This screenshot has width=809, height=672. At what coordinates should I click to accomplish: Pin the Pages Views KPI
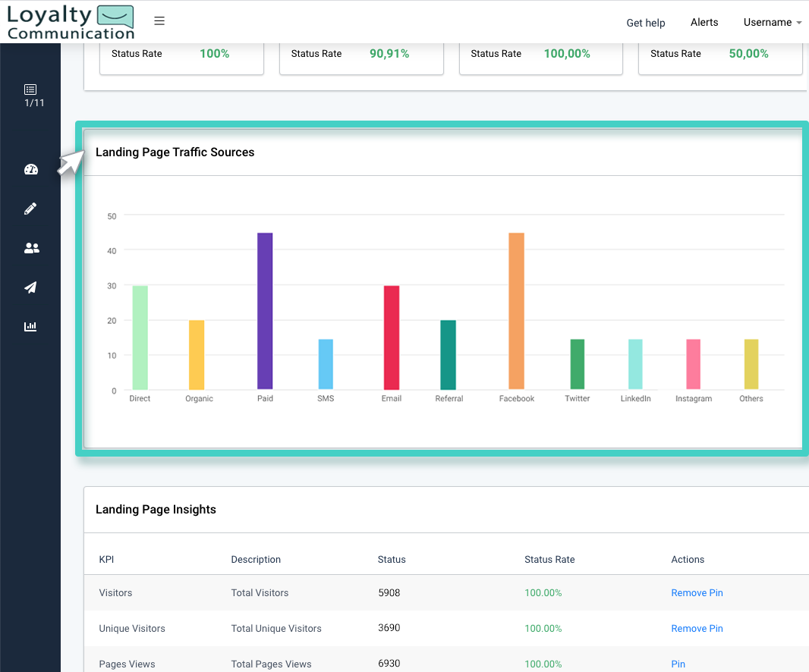678,664
